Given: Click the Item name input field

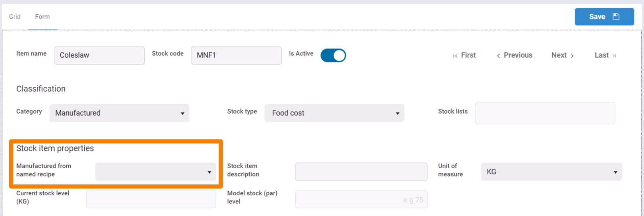Looking at the screenshot, I should pyautogui.click(x=99, y=56).
